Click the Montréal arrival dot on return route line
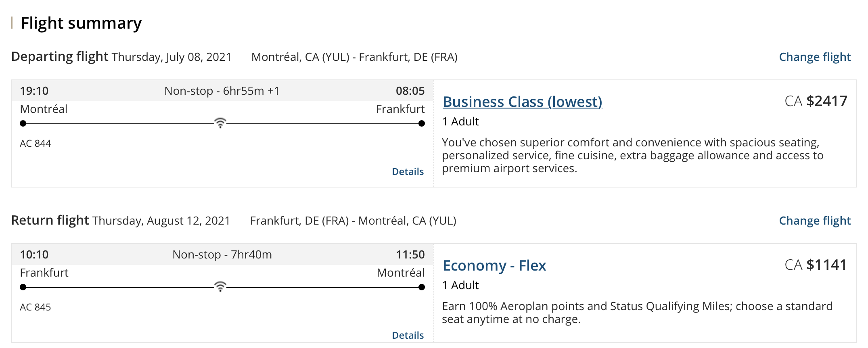This screenshot has height=348, width=868. [x=422, y=287]
